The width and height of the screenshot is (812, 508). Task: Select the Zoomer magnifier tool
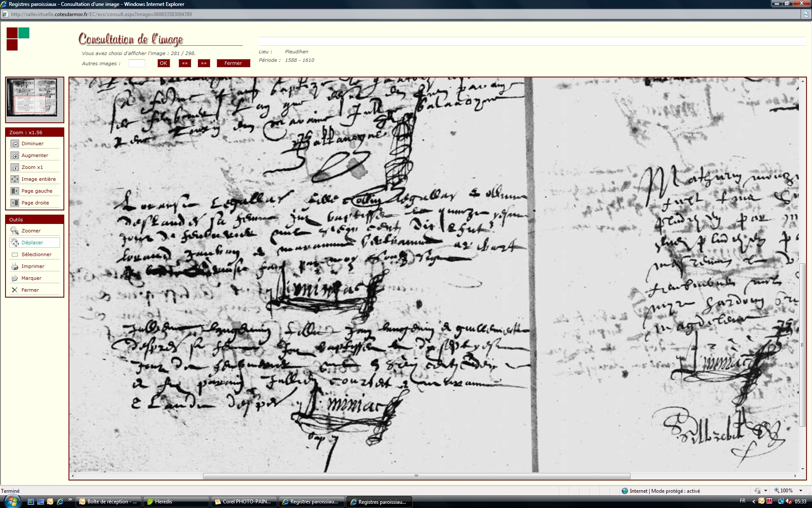coord(15,231)
